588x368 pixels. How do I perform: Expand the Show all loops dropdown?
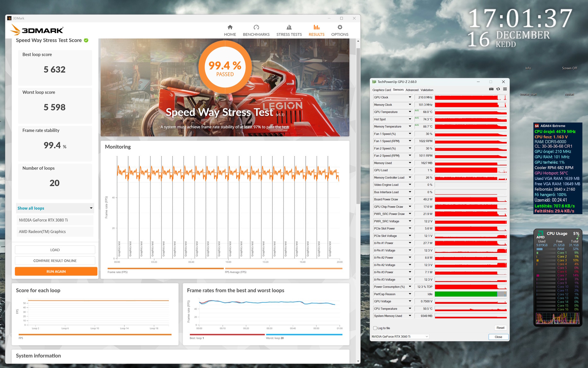(55, 208)
